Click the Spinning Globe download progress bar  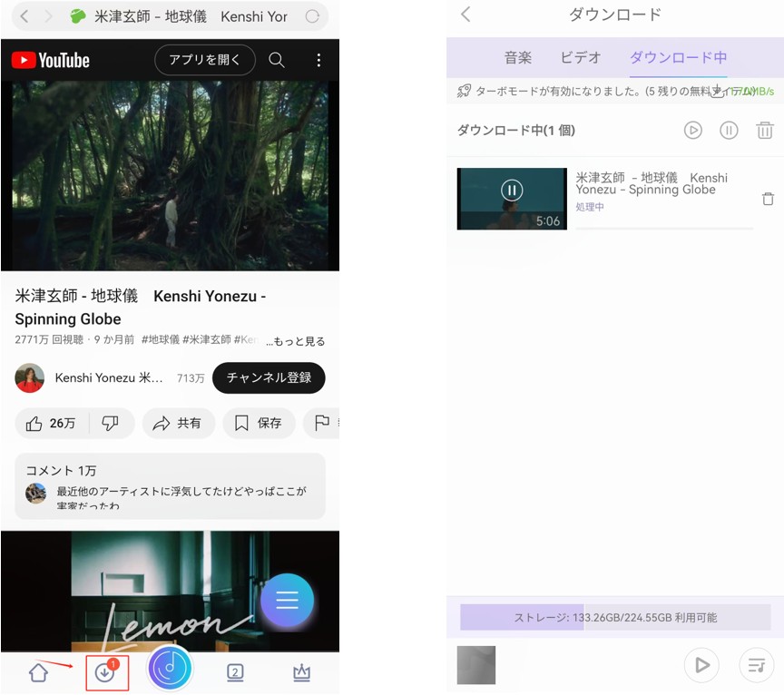664,229
